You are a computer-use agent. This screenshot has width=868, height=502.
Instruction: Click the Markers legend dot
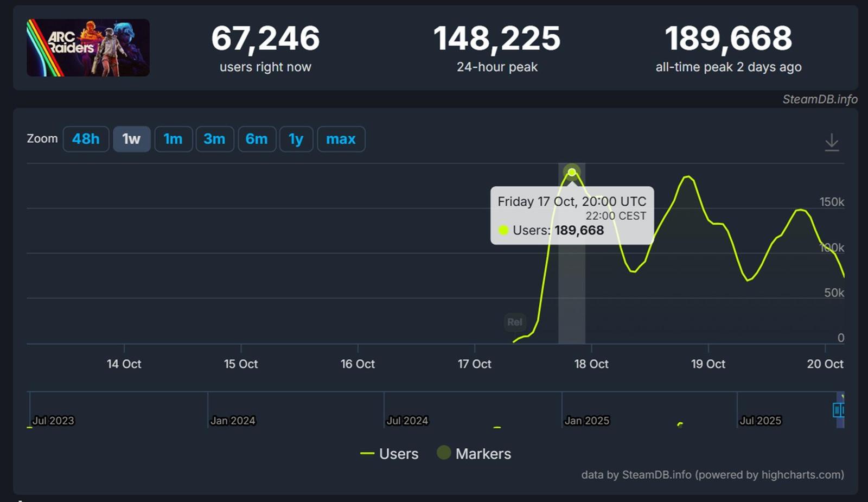click(443, 453)
